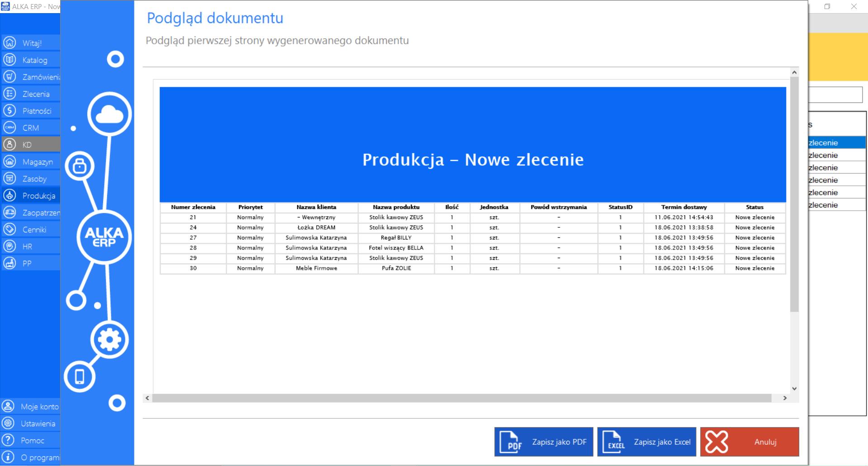Open the Cenniki price tag icon
The width and height of the screenshot is (868, 466).
[9, 229]
